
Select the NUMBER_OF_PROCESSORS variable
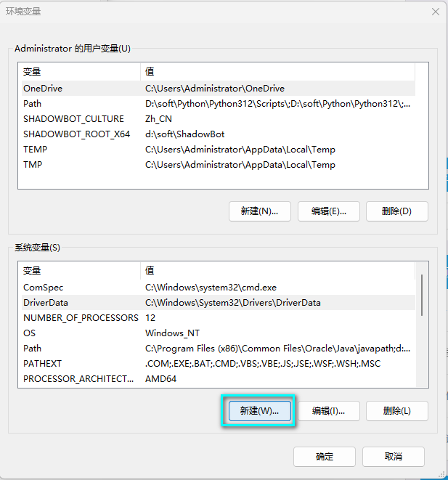point(218,318)
